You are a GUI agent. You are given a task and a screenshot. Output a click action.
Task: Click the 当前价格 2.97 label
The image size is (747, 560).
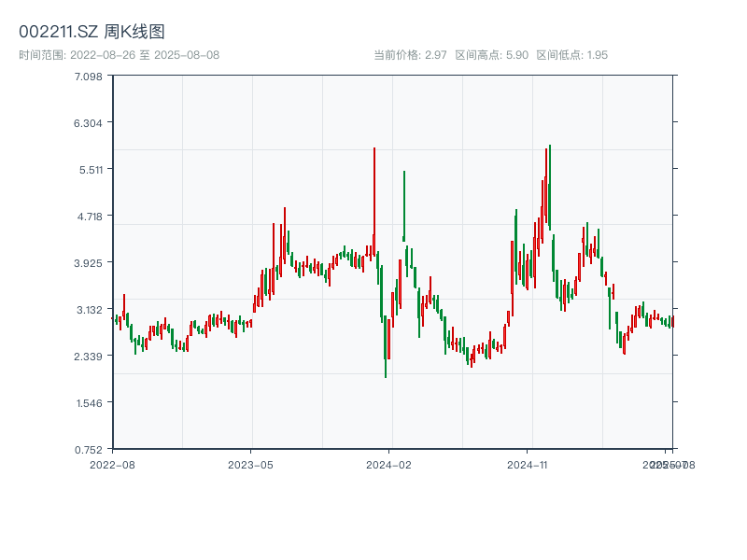pos(410,55)
